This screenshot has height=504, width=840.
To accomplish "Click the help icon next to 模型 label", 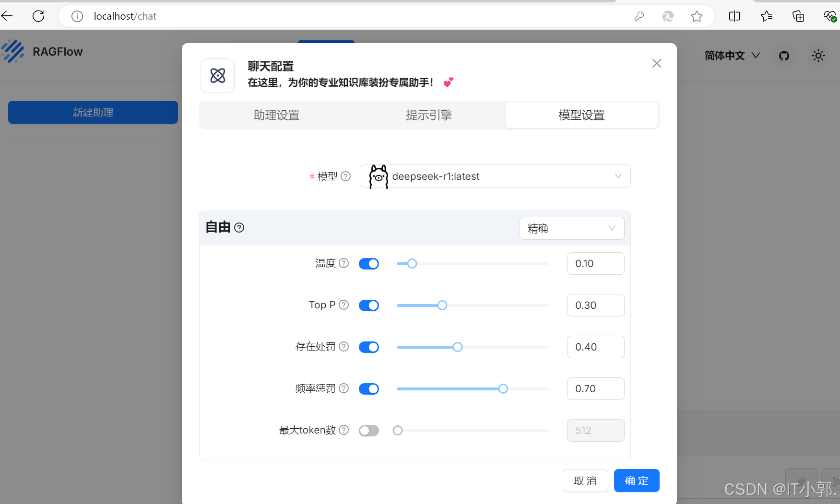I will click(345, 176).
